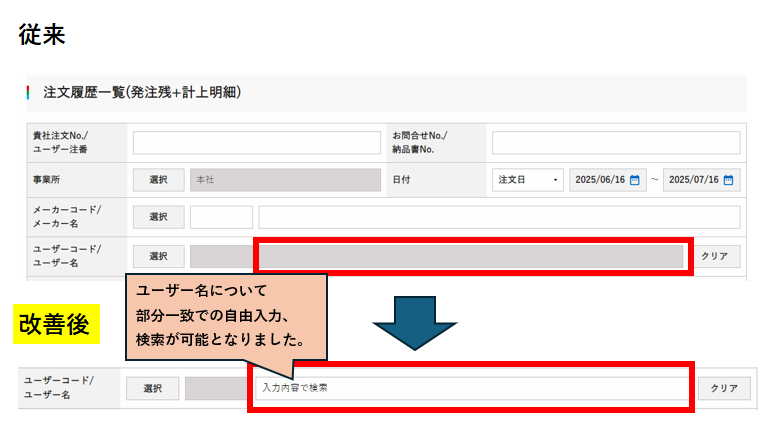Image resolution: width=775 pixels, height=436 pixels.
Task: Click the greyed 本社 office field
Action: point(285,180)
